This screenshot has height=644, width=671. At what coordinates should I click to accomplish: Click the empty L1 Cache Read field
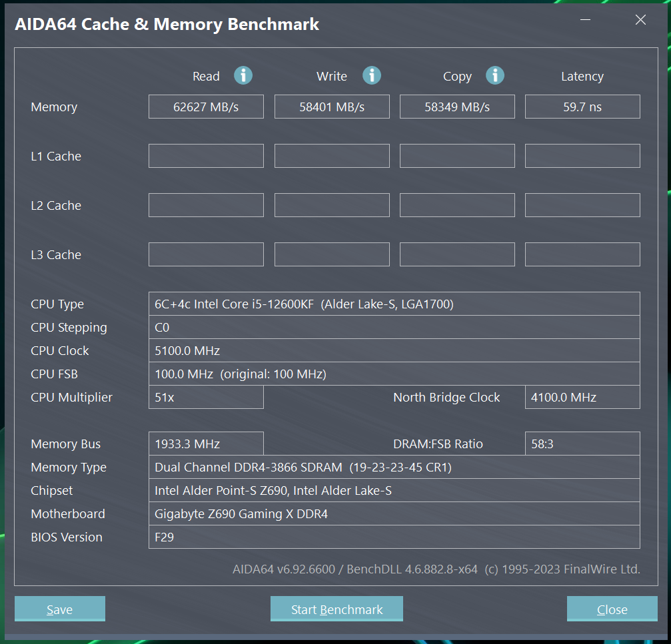click(x=206, y=156)
